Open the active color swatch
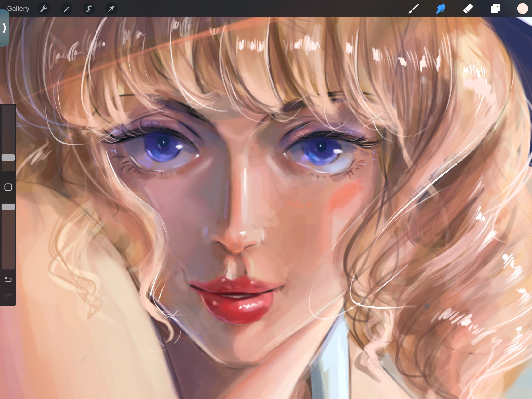 (x=522, y=9)
